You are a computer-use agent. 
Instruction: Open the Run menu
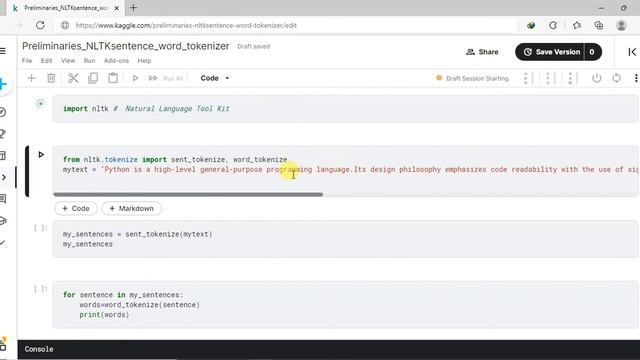89,60
